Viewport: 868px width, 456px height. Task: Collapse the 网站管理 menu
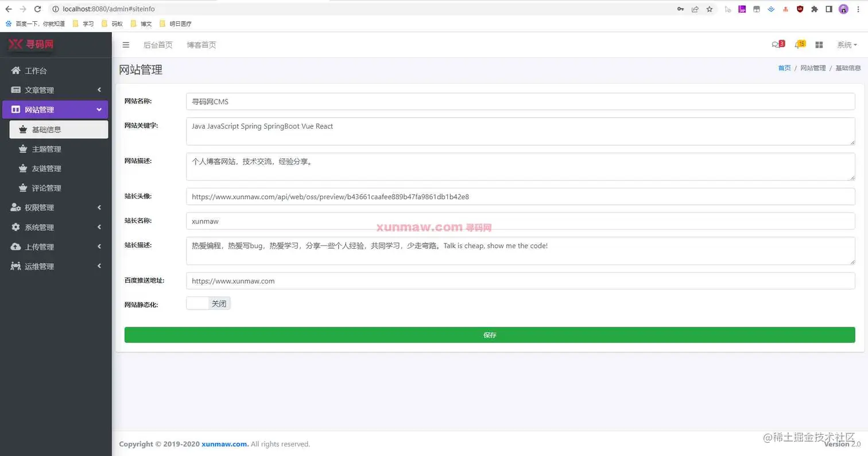[x=55, y=110]
